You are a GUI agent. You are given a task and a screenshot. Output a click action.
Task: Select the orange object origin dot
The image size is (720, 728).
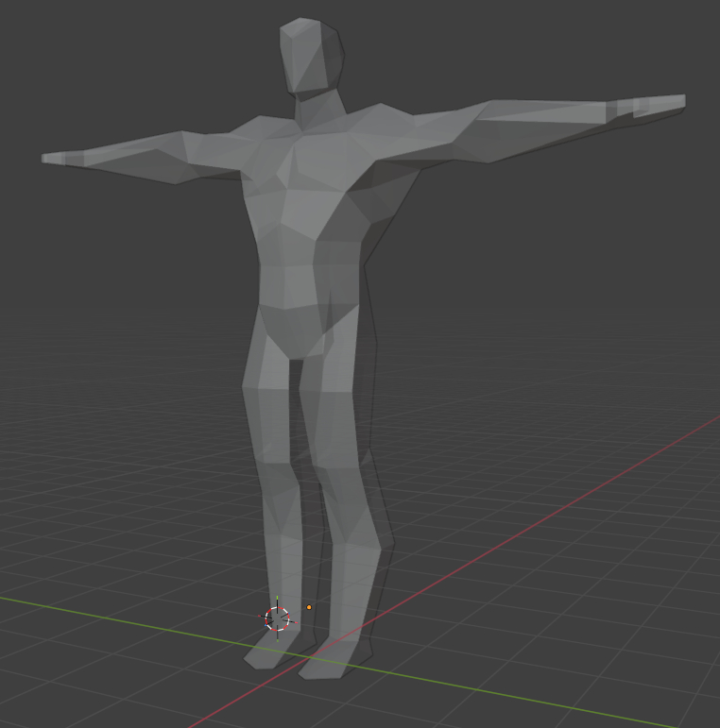pyautogui.click(x=309, y=607)
